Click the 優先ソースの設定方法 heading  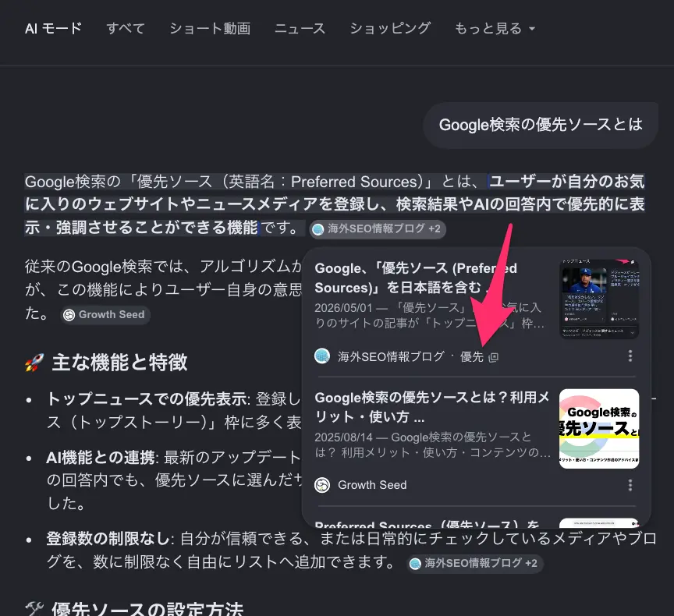click(x=147, y=609)
